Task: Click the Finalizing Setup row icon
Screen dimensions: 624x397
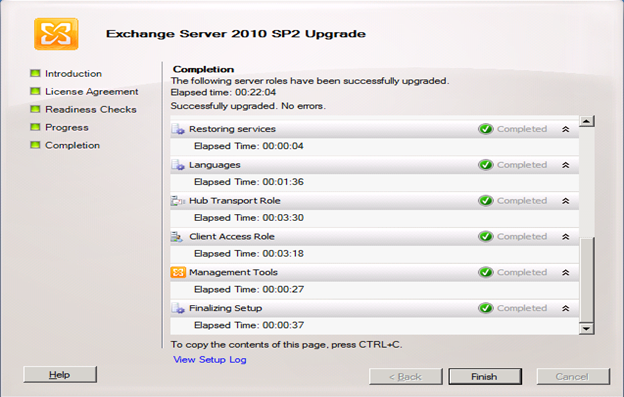Action: pos(178,308)
